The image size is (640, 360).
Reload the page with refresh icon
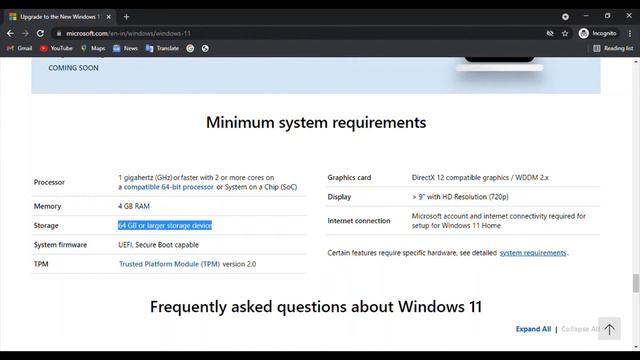(40, 33)
